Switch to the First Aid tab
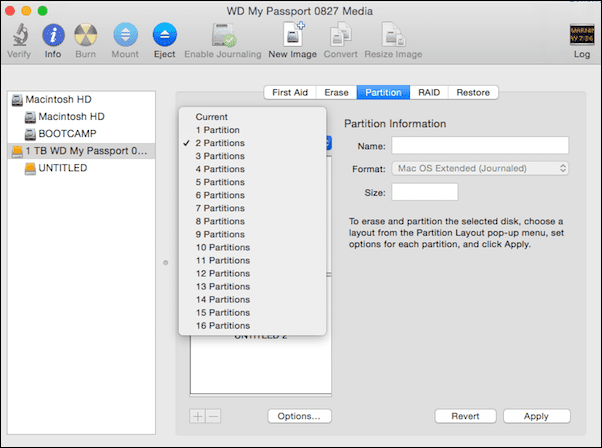Image resolution: width=602 pixels, height=448 pixels. click(x=290, y=93)
